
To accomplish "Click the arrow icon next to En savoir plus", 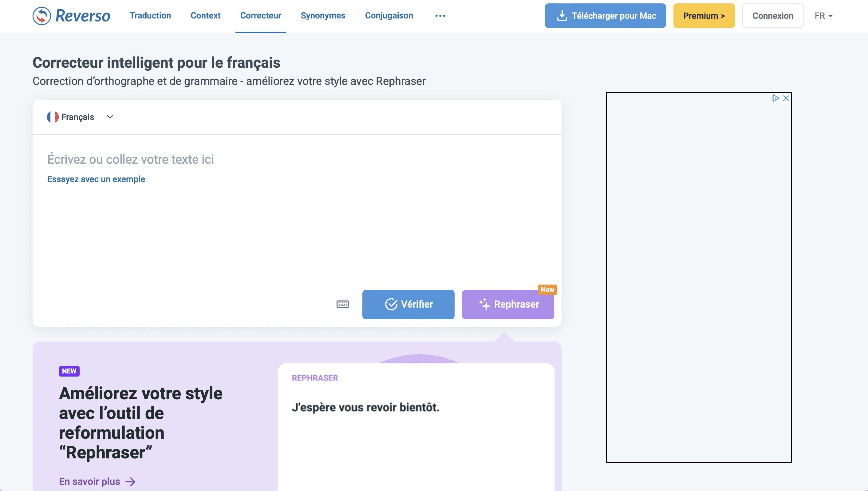I will pyautogui.click(x=129, y=481).
